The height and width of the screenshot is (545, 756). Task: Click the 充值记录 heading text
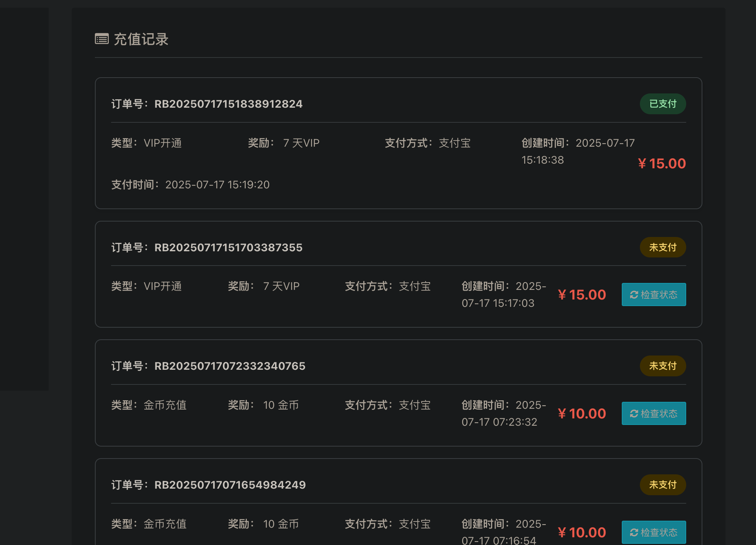click(141, 39)
